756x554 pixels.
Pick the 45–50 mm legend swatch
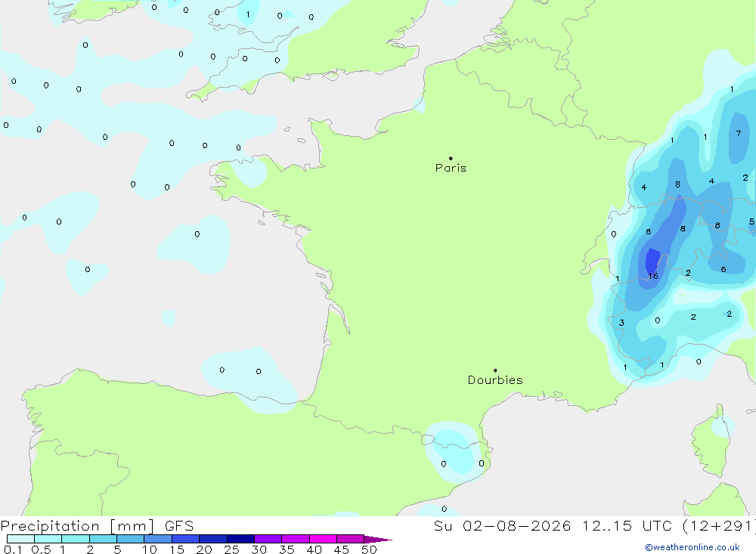(x=351, y=539)
